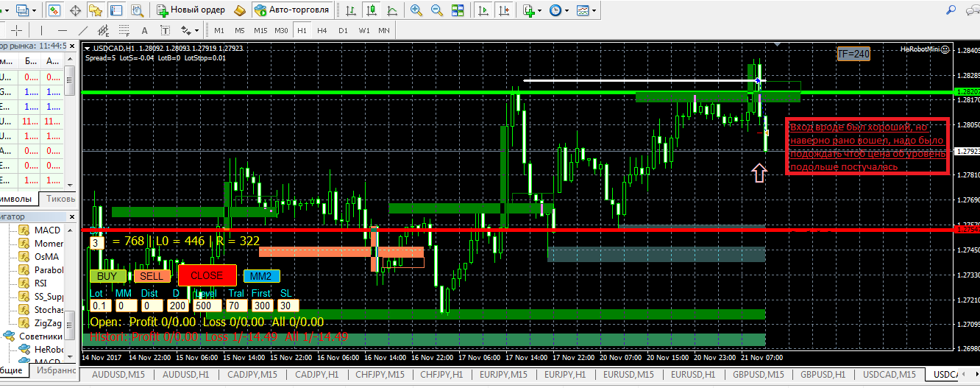The image size is (980, 388).
Task: Click the SL field showing 30
Action: 288,306
